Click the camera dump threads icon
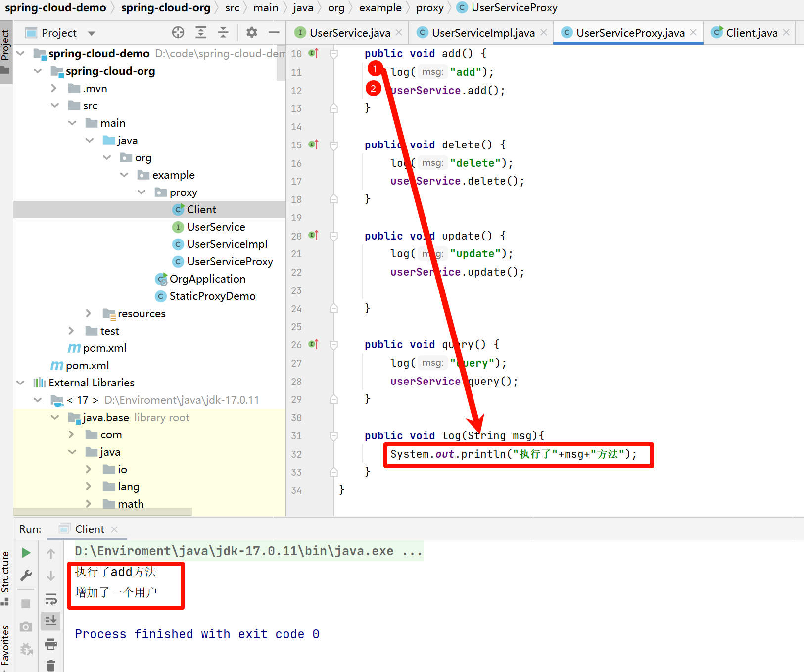804x672 pixels. pos(26,627)
